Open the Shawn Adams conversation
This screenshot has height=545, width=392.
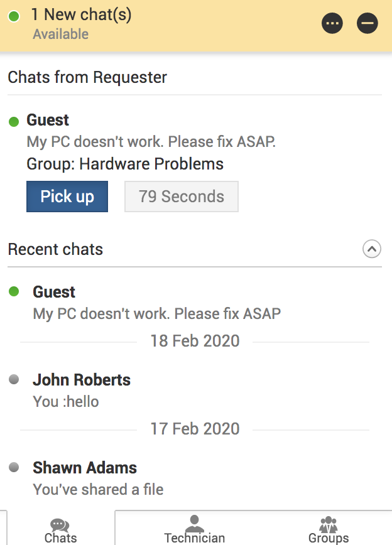click(x=85, y=468)
